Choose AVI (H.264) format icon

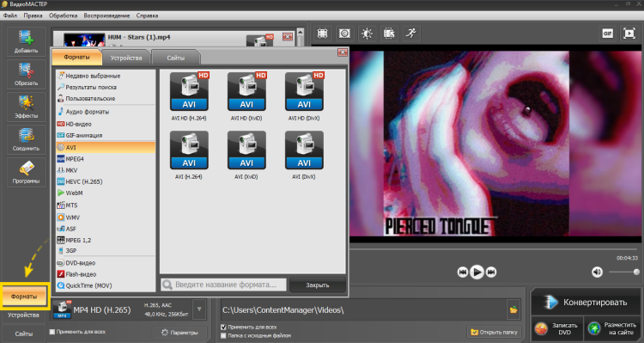(x=189, y=150)
